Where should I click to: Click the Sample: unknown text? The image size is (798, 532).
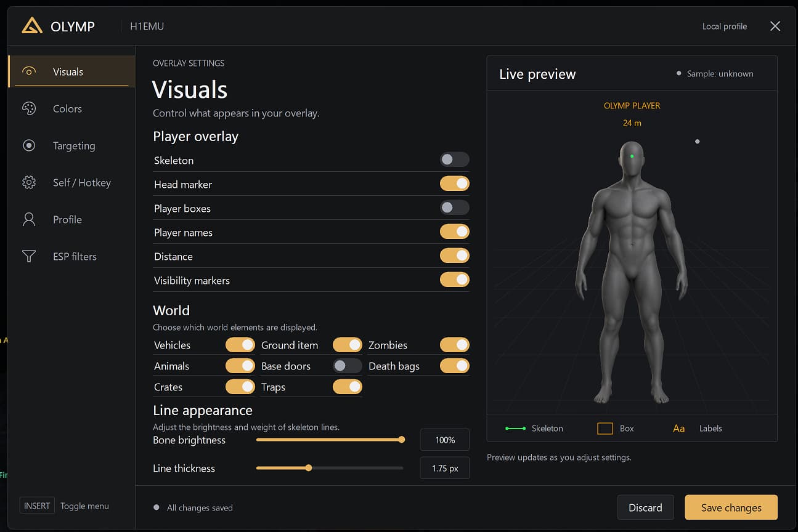pos(720,73)
